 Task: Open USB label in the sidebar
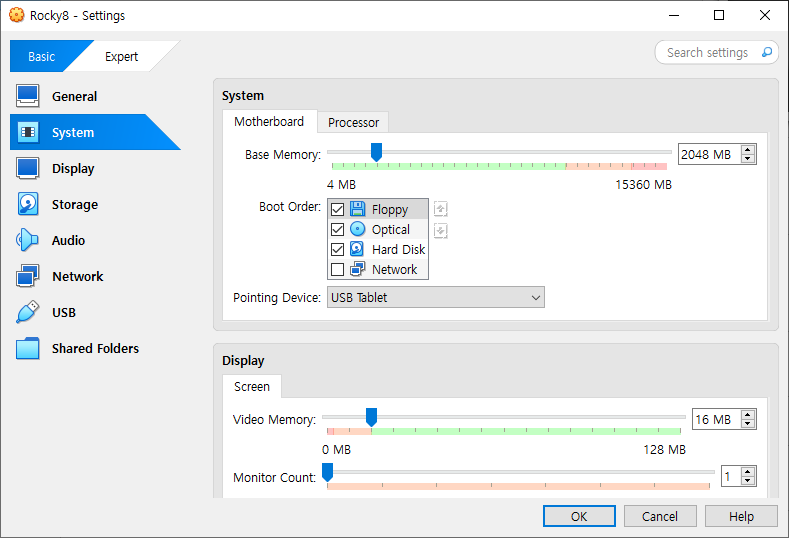coord(64,313)
